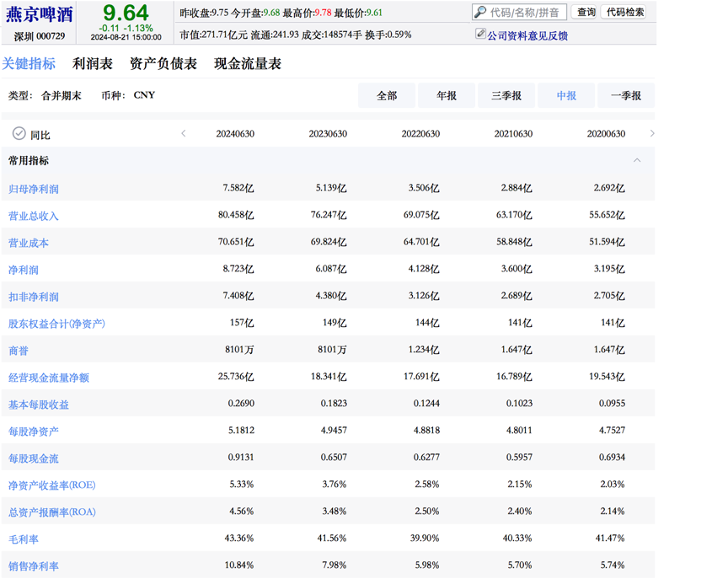The height and width of the screenshot is (579, 728).
Task: Open the 归母净利润 indicator link
Action: (x=34, y=189)
